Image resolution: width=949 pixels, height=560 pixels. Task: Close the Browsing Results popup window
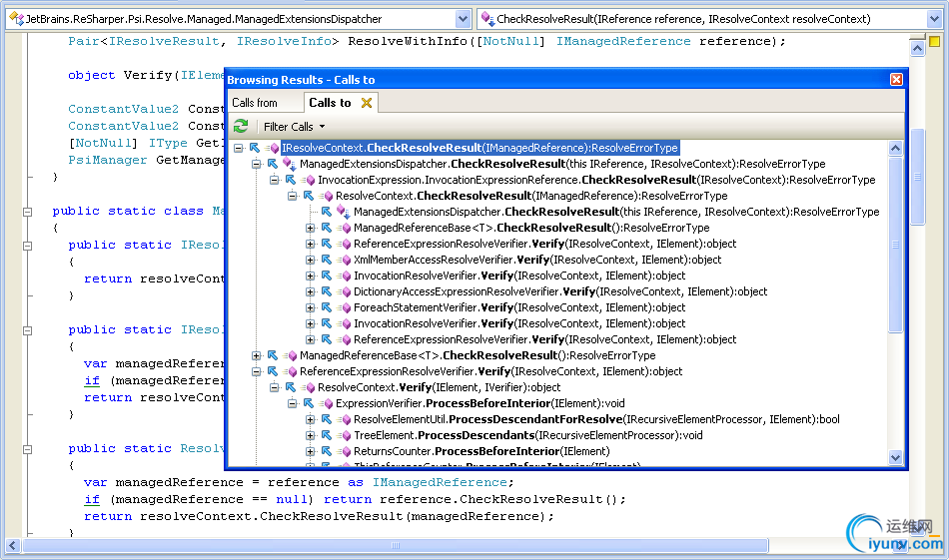click(896, 79)
